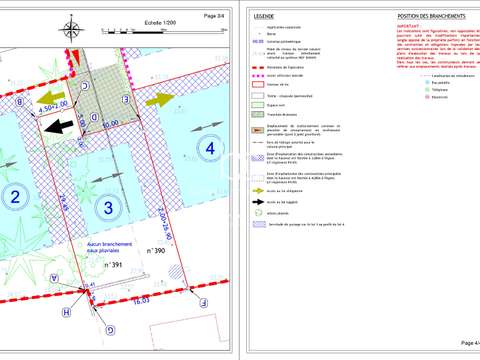Click the hatched circle near n°390

pos(176,272)
